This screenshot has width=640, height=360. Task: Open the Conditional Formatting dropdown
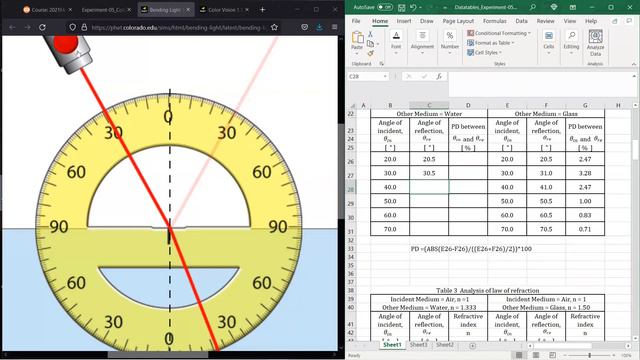[x=499, y=33]
